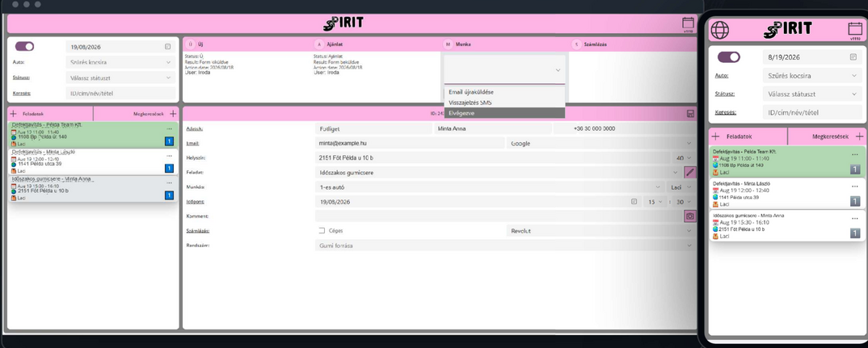
Task: Add a new inquiry with desktop Megkeresések plus
Action: point(173,113)
